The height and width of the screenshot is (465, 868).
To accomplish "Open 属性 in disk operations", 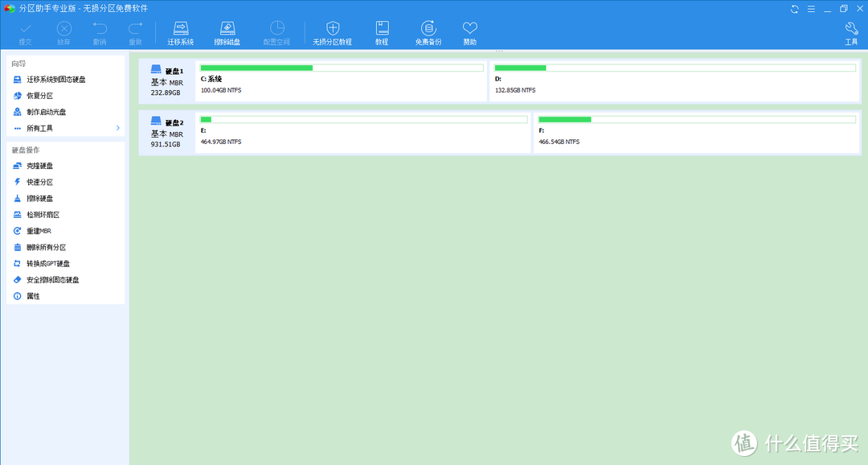I will point(33,296).
